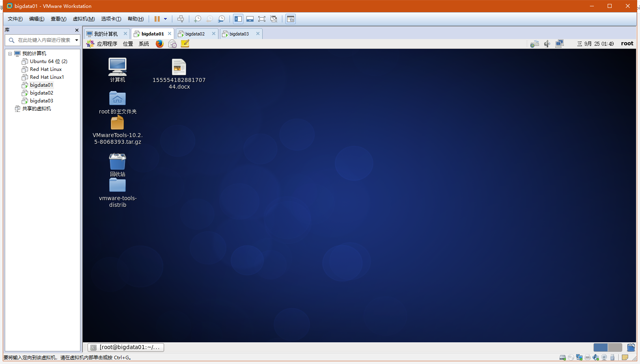
Task: Toggle the thumbnail bar display
Action: point(250,19)
